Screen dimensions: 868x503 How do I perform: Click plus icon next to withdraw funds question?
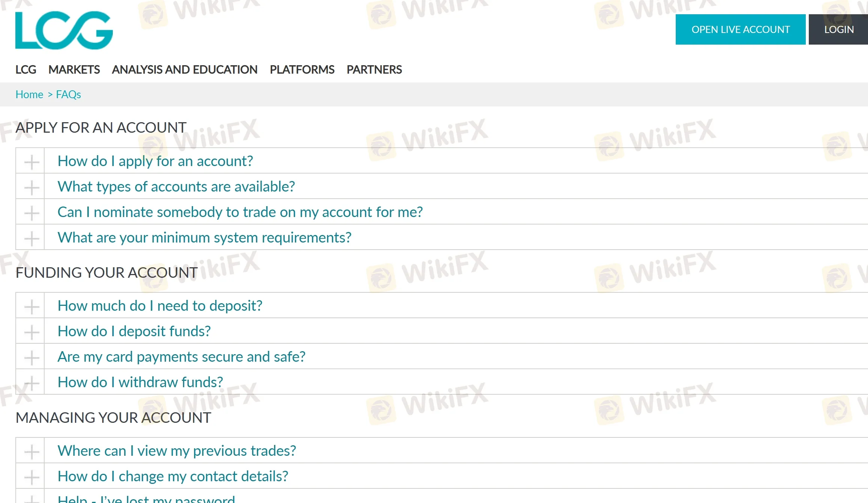coord(31,383)
